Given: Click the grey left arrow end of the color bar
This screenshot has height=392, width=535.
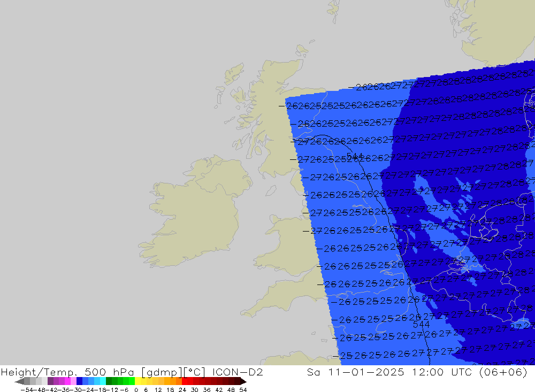Looking at the screenshot, I should pyautogui.click(x=19, y=381).
